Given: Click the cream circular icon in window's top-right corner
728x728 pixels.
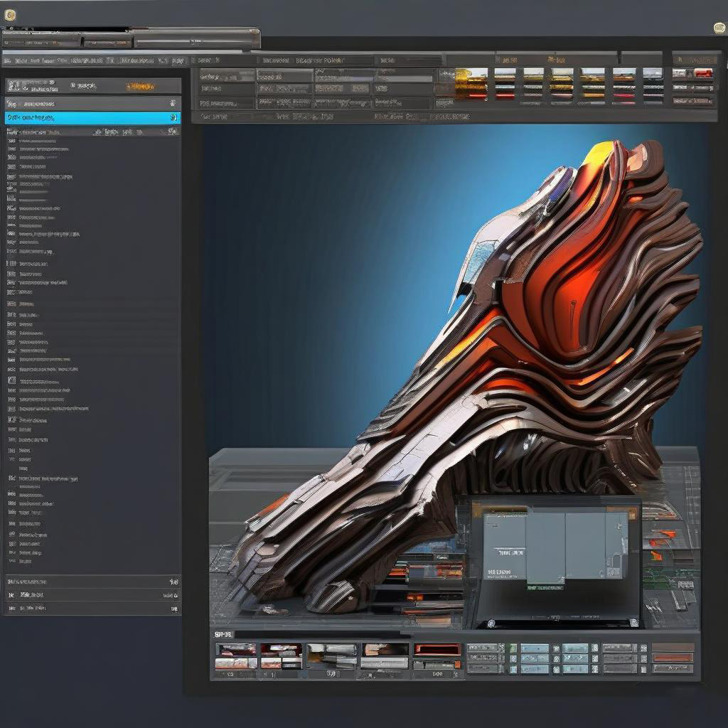Looking at the screenshot, I should [x=719, y=28].
